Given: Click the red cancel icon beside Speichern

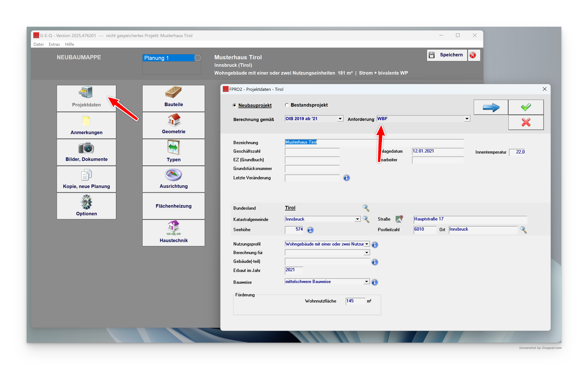Looking at the screenshot, I should click(x=474, y=55).
